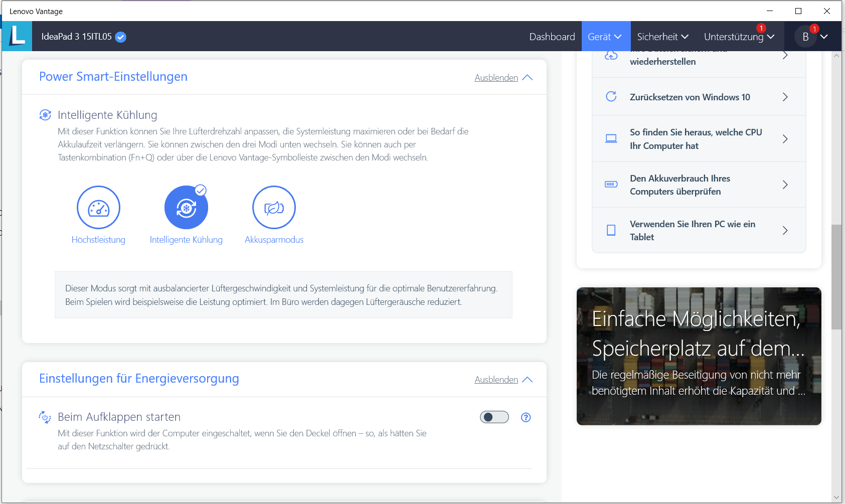Click the reset icon for Zurücksetzen von Windows 10
Screen dimensions: 845x504
tap(611, 96)
